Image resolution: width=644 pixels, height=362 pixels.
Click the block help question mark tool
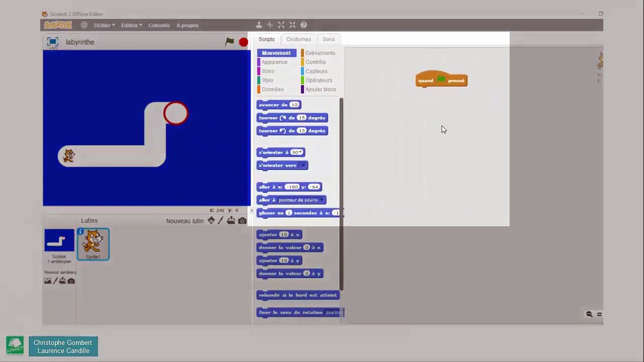point(304,25)
